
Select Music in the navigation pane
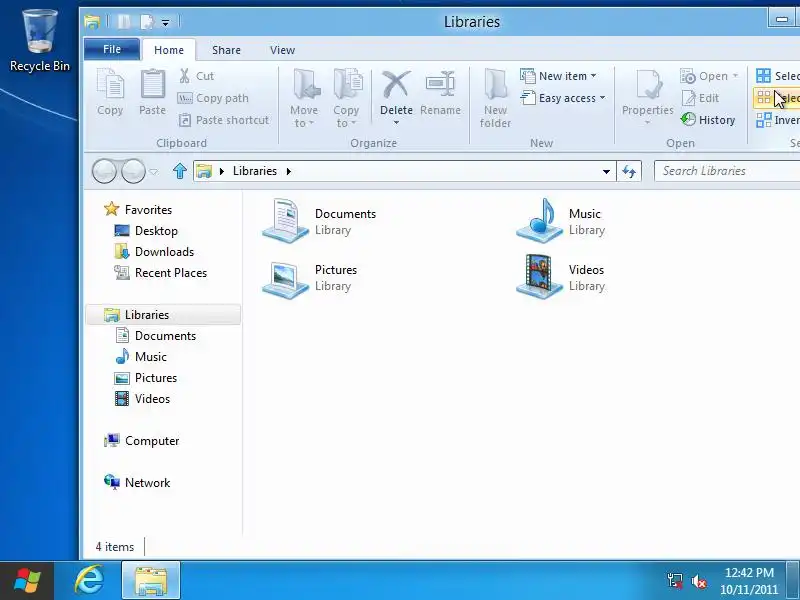point(141,357)
